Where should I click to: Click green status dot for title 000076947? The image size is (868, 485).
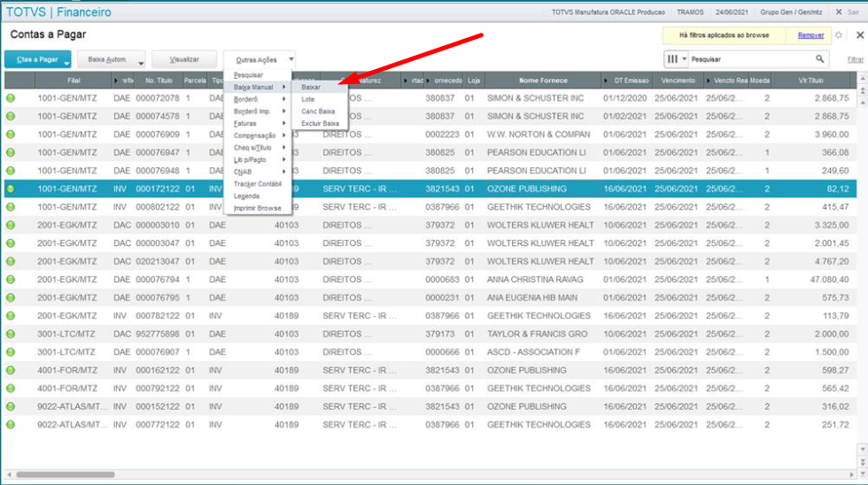click(11, 152)
